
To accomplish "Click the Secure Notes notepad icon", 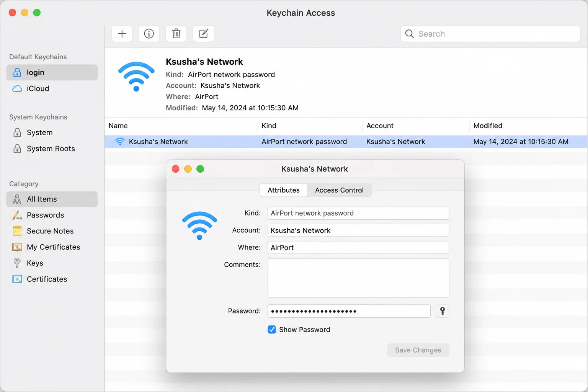I will [x=17, y=231].
